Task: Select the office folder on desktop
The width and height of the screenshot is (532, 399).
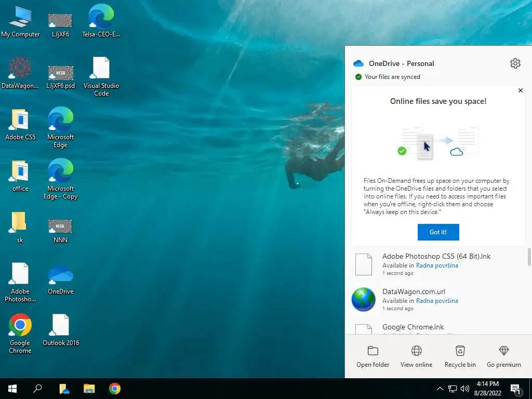Action: coord(20,176)
